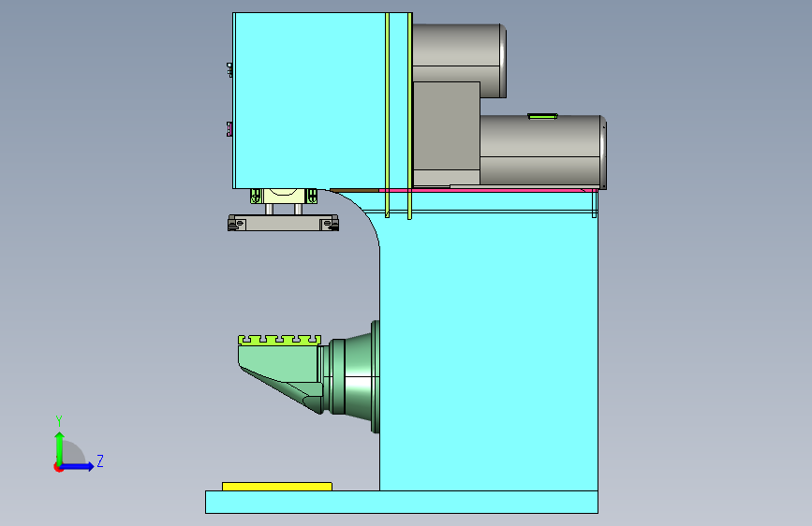
Task: Select the cream ram block under the head
Action: click(x=284, y=196)
